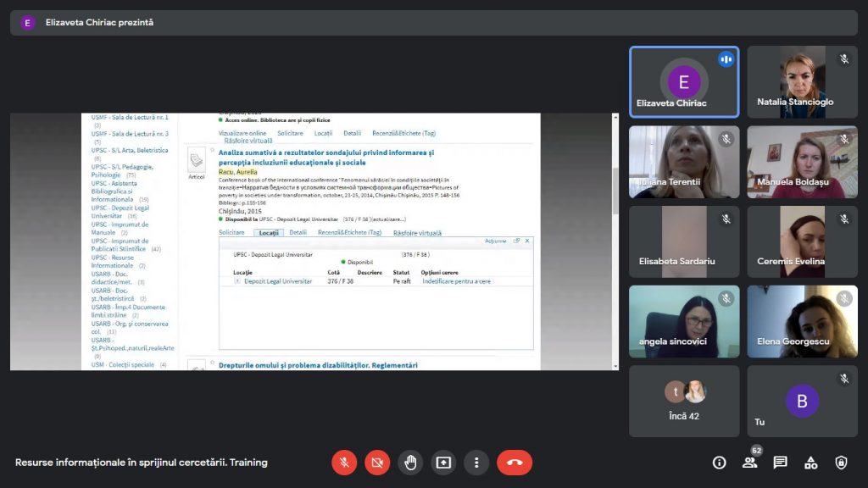The height and width of the screenshot is (488, 868).
Task: Open article 'Analiza sumativă a rezultatelor sondajului' title
Action: pyautogui.click(x=326, y=158)
